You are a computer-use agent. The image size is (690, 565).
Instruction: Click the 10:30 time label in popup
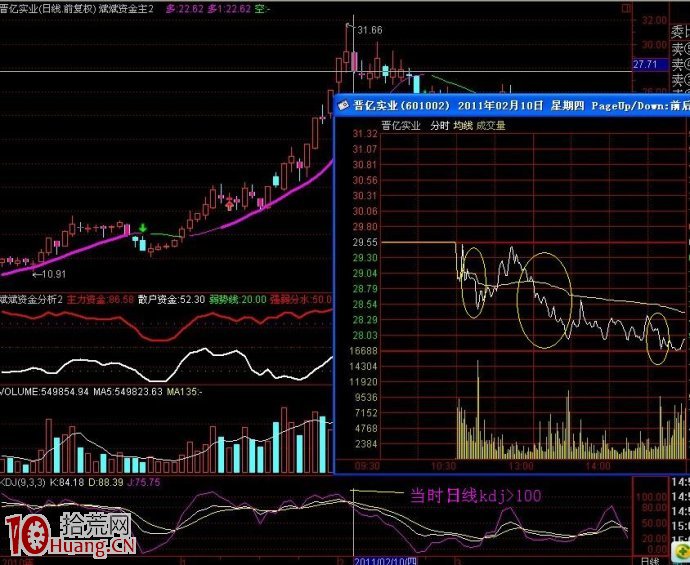point(444,466)
